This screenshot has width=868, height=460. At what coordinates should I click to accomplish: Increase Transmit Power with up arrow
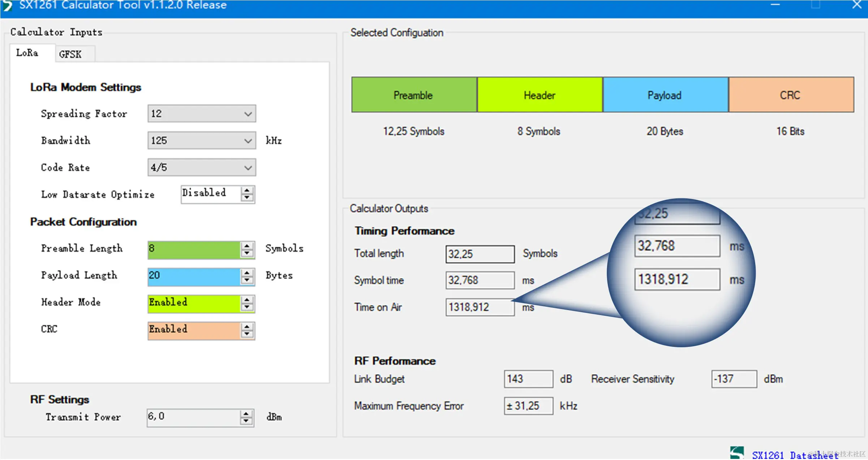point(246,414)
